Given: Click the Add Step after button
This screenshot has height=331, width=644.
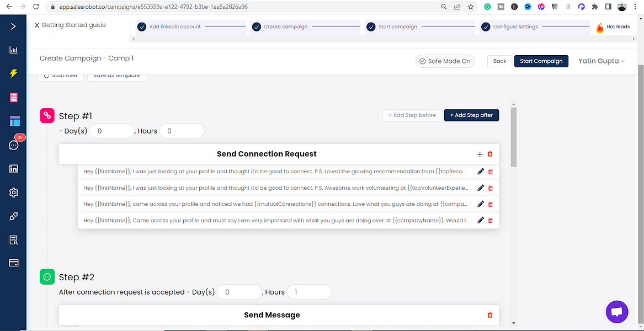Looking at the screenshot, I should 471,115.
